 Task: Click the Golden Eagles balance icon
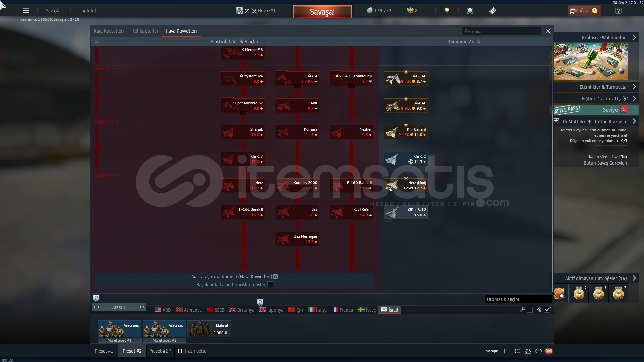pos(410,11)
